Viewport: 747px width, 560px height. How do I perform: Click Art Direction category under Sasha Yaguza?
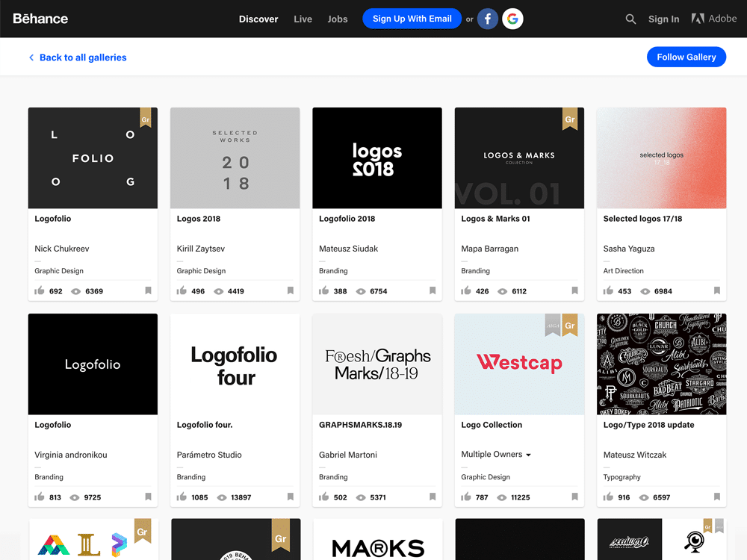point(623,270)
